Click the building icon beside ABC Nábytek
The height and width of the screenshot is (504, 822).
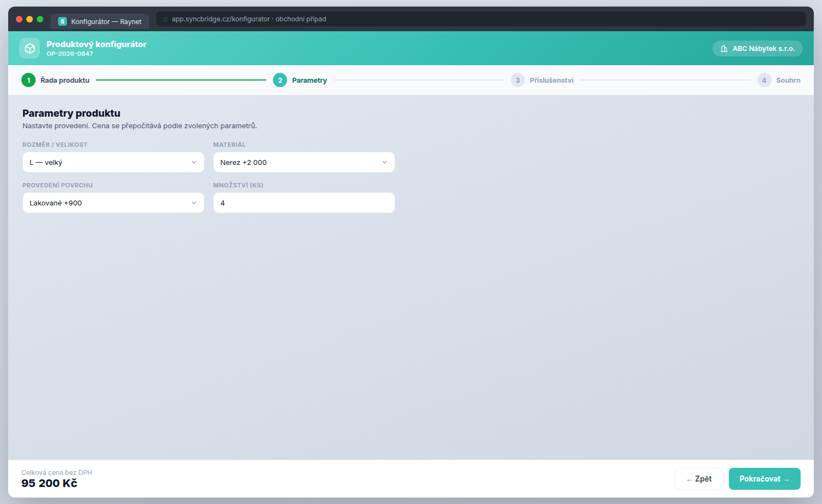[724, 49]
